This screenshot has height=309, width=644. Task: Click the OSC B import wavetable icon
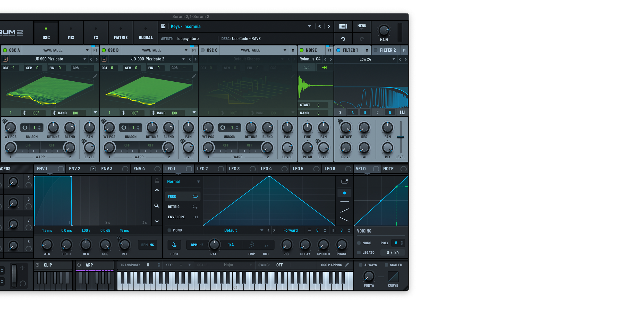click(104, 59)
